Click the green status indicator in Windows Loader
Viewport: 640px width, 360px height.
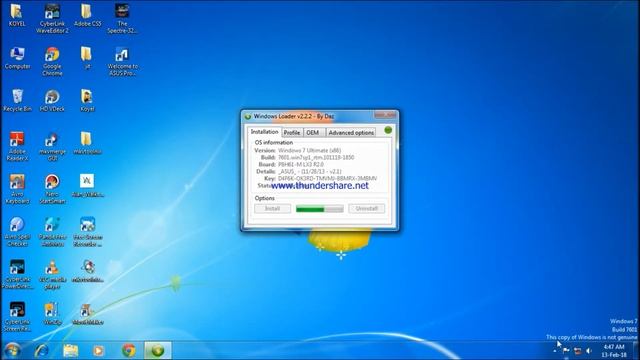coord(388,130)
